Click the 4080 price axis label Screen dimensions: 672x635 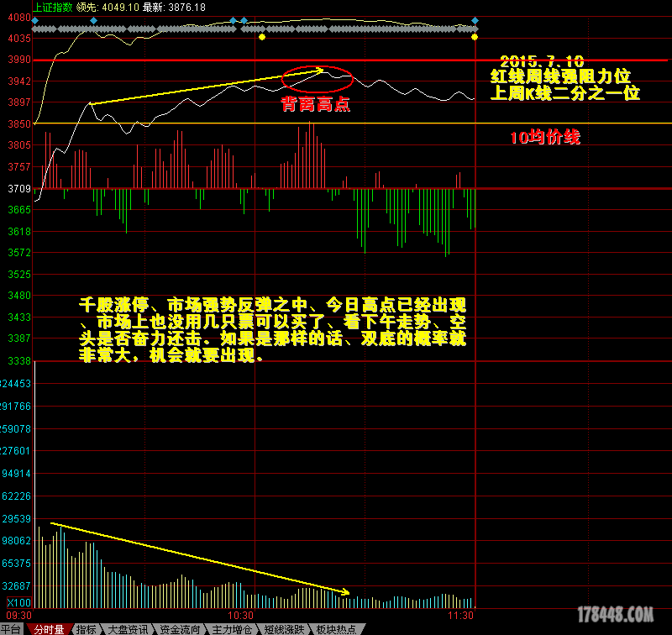[19, 18]
